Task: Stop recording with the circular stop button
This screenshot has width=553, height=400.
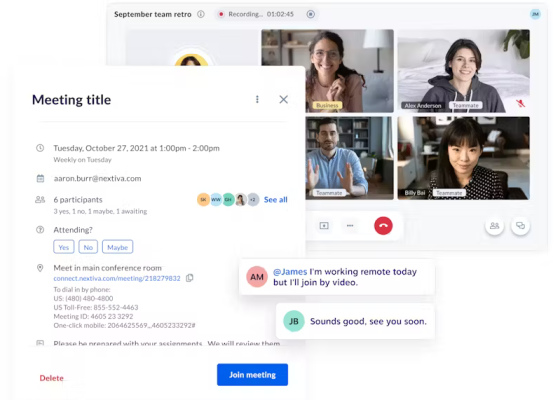Action: [x=310, y=14]
